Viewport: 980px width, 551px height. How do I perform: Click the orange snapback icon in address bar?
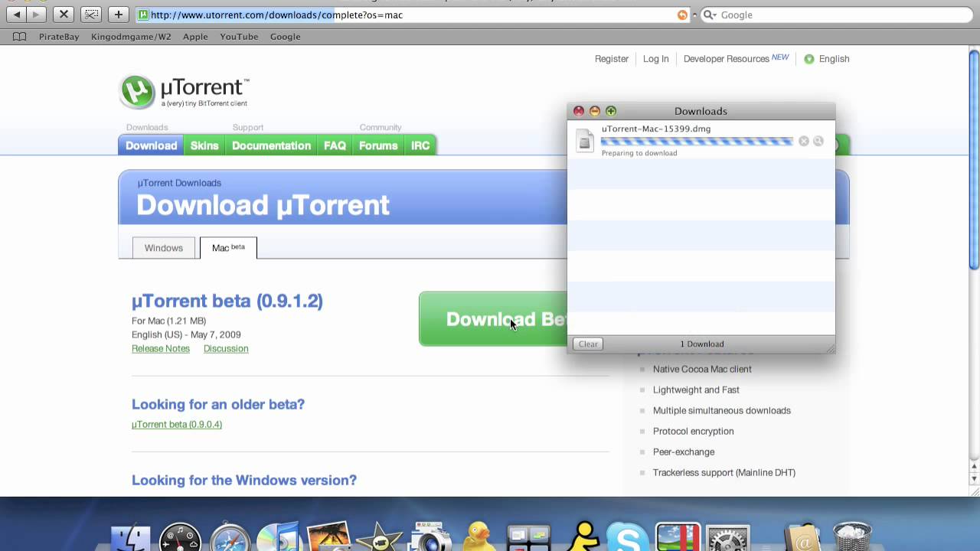[x=682, y=15]
